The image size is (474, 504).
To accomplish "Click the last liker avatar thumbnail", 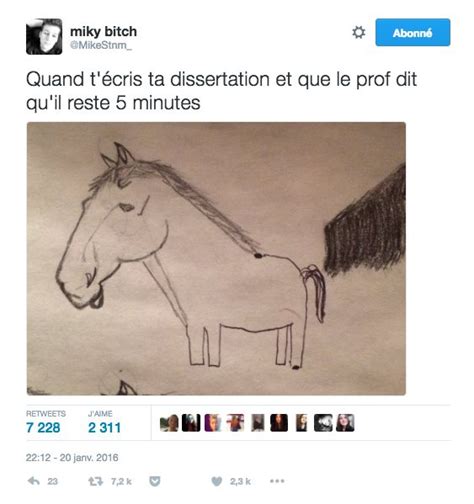I will tap(345, 423).
